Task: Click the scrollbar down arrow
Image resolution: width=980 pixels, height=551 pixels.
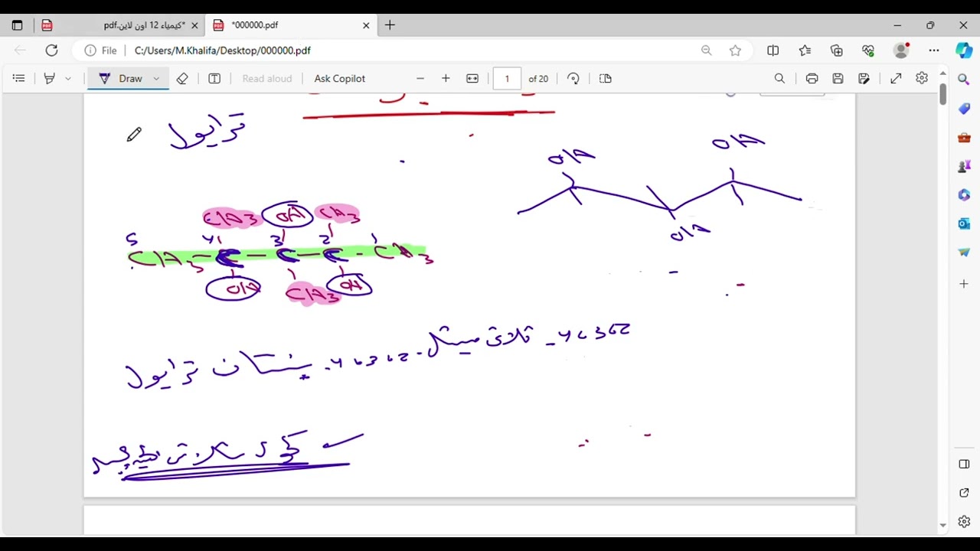Action: coord(943,526)
